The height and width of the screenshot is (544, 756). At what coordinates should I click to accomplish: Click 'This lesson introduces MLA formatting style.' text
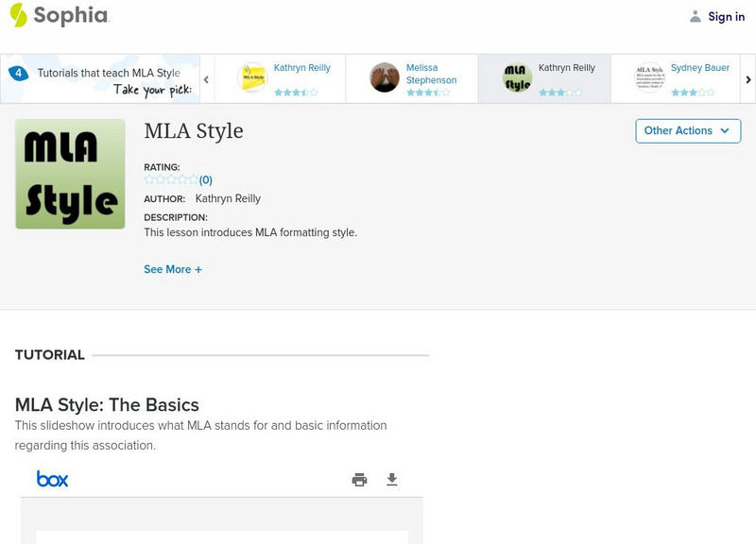point(250,232)
